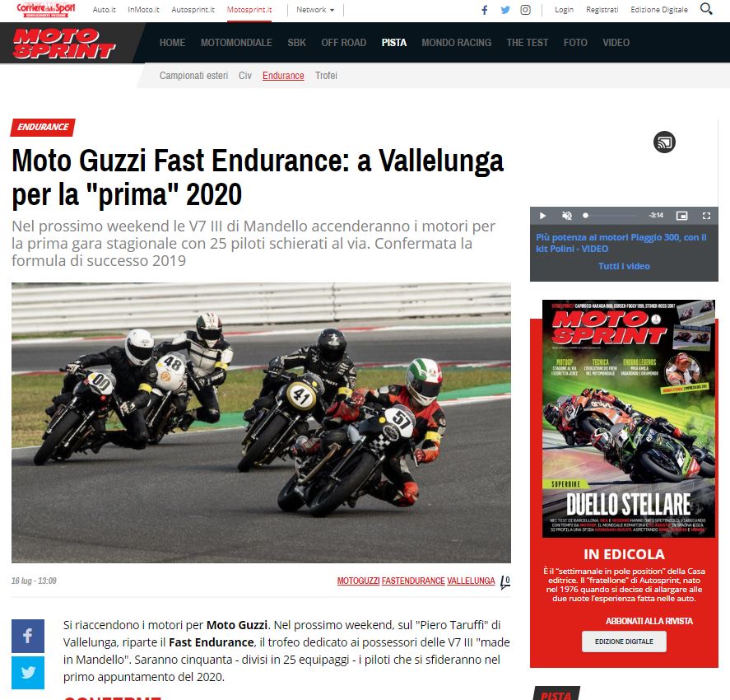Open the Facebook page from the header
The height and width of the screenshot is (700, 730).
(485, 10)
